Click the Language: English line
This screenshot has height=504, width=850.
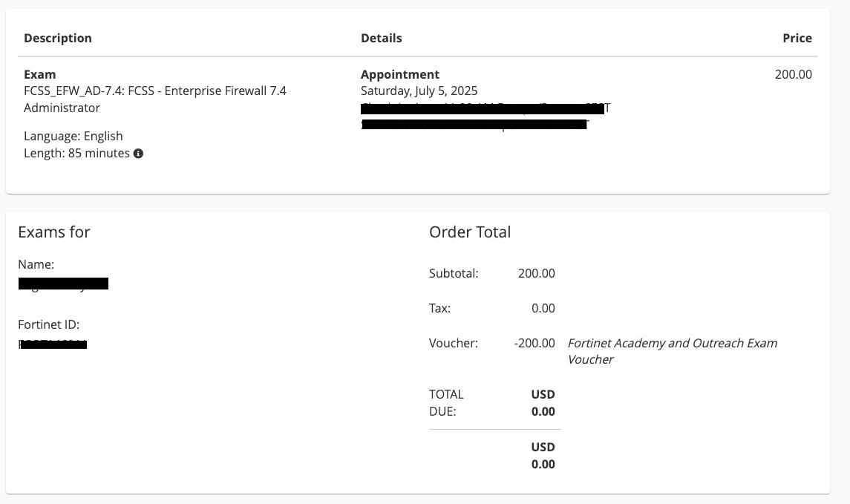73,136
